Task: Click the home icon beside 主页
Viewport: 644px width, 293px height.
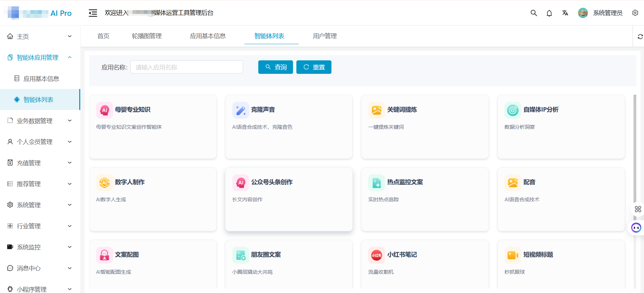Action: tap(10, 36)
